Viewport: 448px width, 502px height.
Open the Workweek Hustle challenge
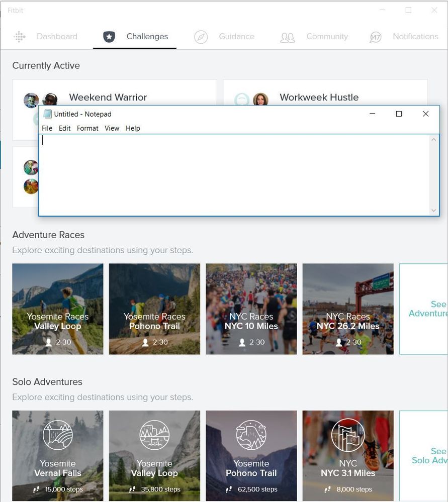pyautogui.click(x=319, y=97)
